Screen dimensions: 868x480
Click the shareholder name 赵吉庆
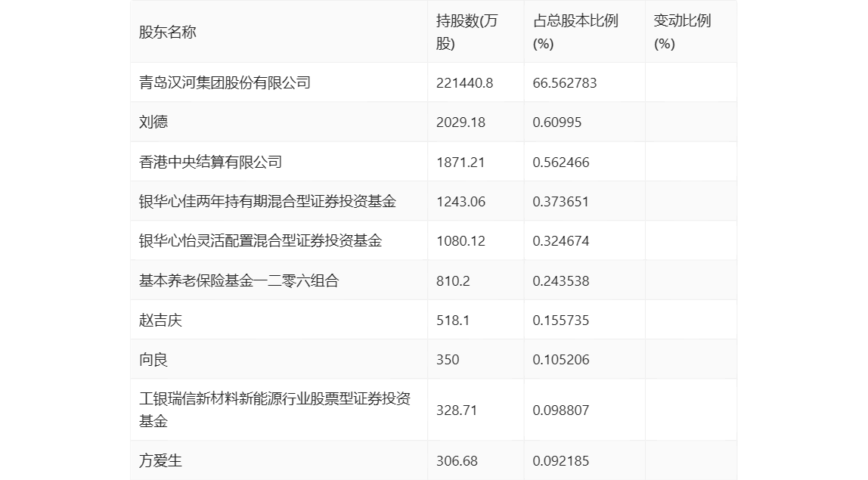pos(160,320)
